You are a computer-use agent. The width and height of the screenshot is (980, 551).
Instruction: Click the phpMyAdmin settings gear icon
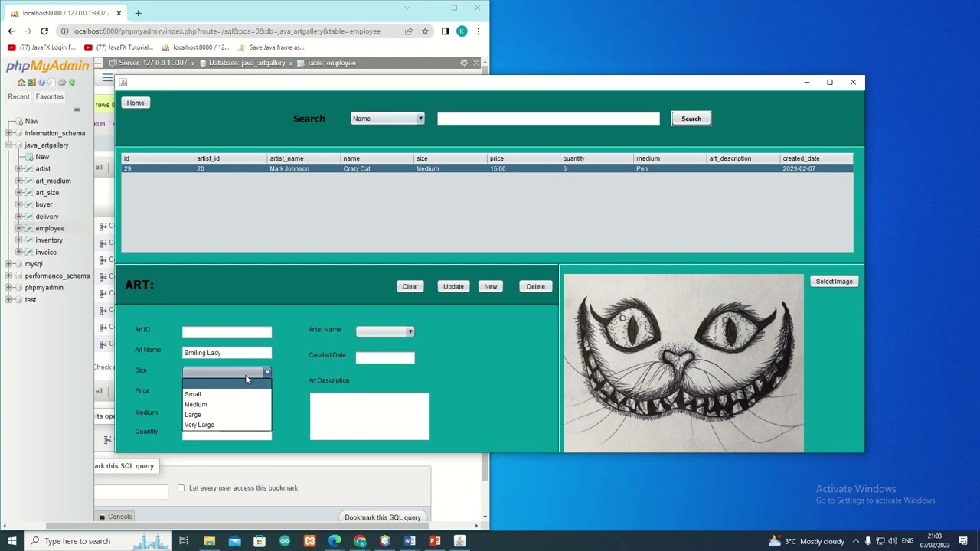61,83
